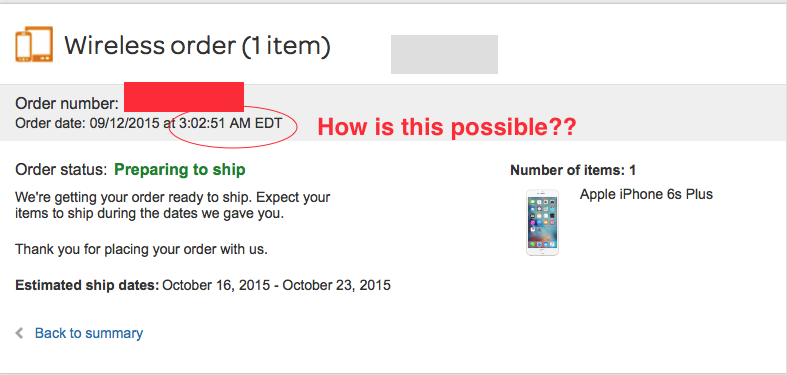Viewport: 787px width, 375px height.
Task: Click the back chevron arrow icon
Action: tap(20, 333)
